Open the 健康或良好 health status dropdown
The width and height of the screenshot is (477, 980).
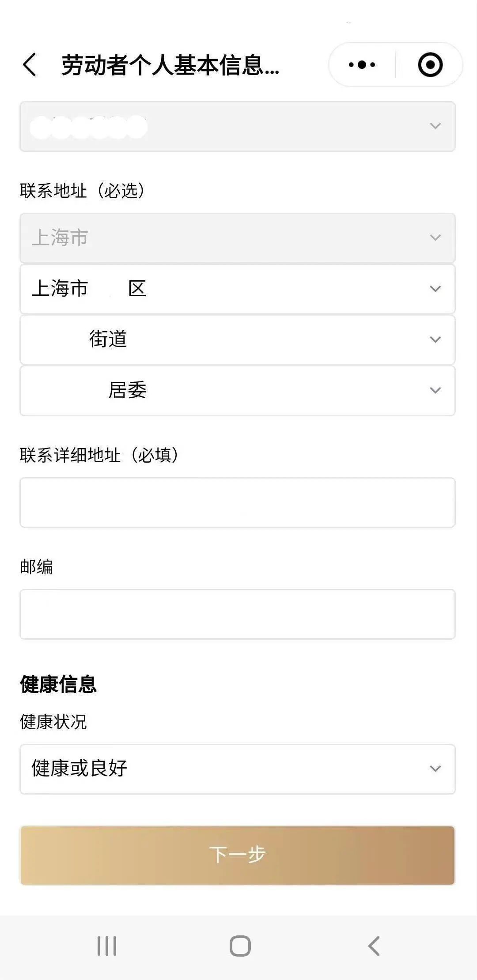click(x=237, y=769)
